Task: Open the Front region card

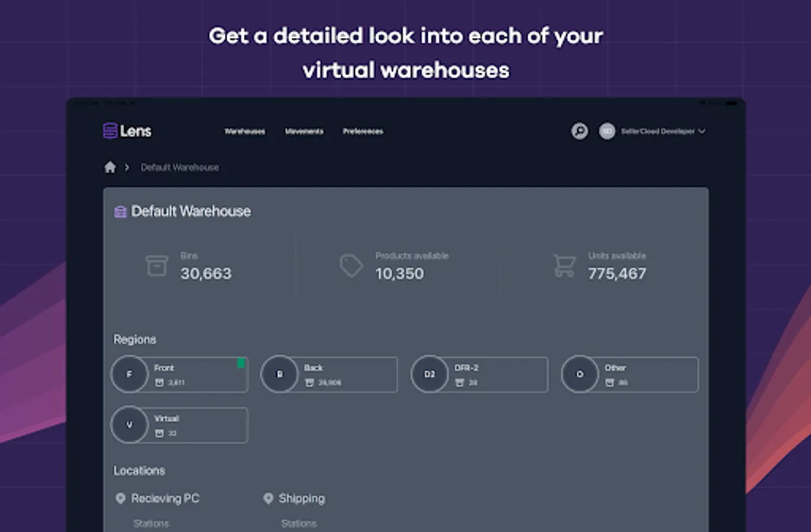Action: tap(180, 374)
